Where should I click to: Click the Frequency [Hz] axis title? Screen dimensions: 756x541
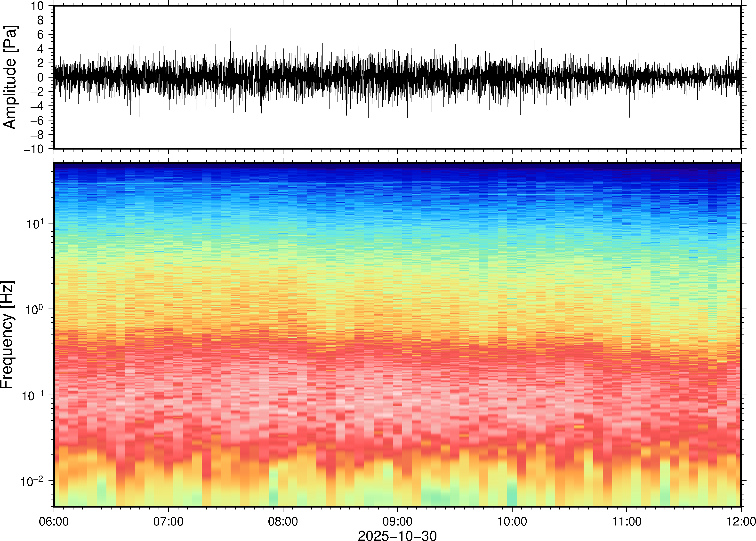[7, 335]
